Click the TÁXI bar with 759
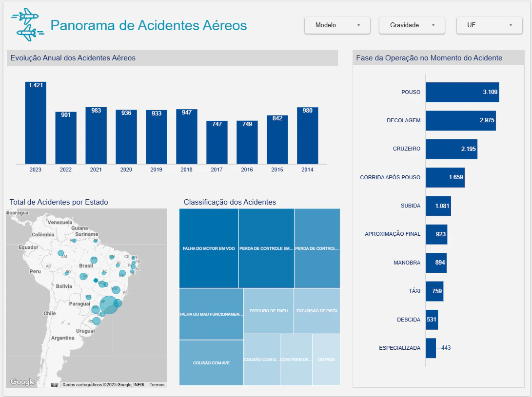The height and width of the screenshot is (397, 532). 434,291
